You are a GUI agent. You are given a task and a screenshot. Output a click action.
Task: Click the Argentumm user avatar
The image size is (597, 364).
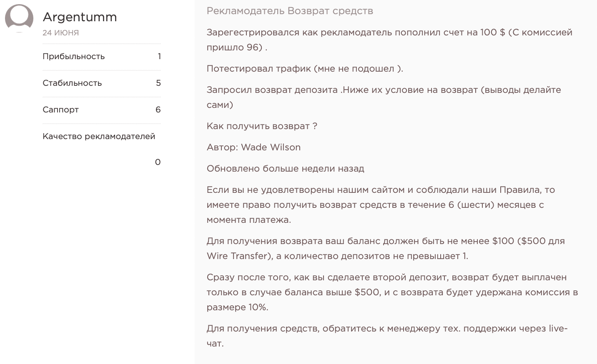click(x=19, y=17)
